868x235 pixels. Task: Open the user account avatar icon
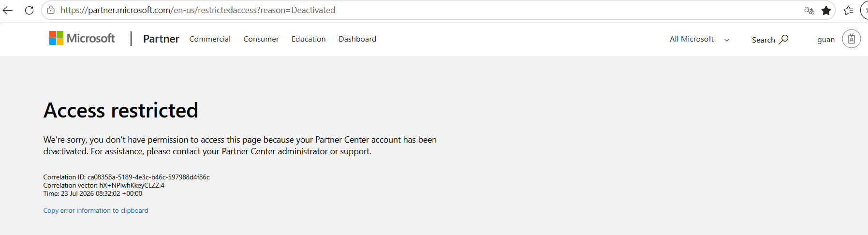[x=852, y=39]
